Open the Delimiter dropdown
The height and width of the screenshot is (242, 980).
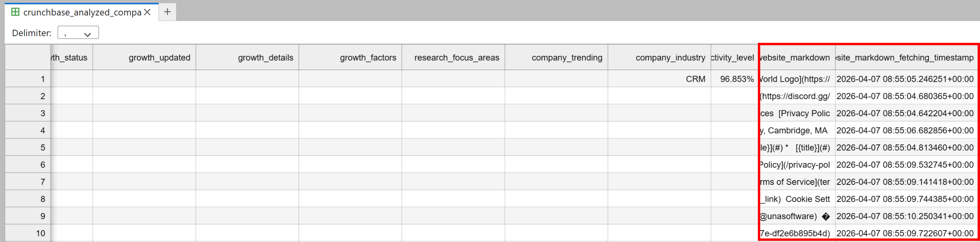78,32
